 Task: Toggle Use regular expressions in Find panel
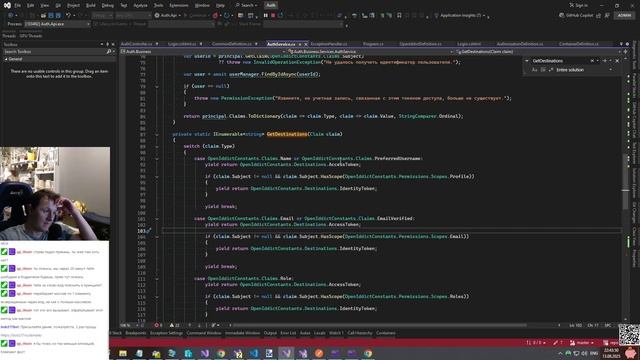tap(551, 70)
